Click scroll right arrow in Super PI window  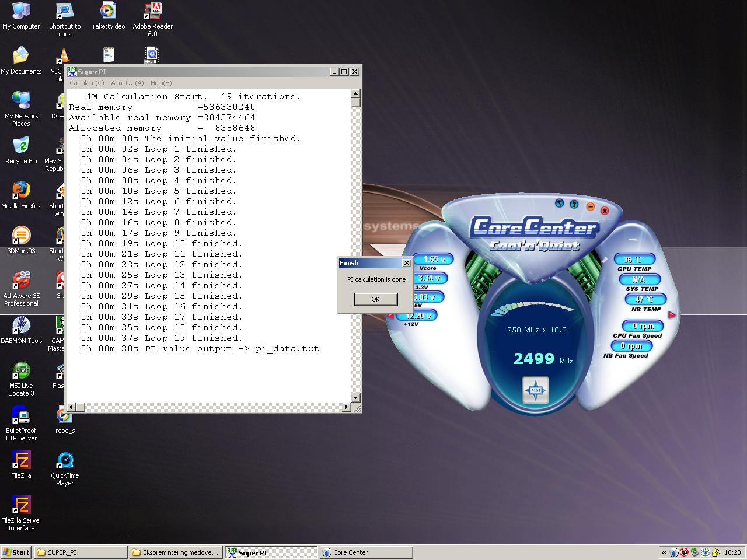(x=347, y=407)
